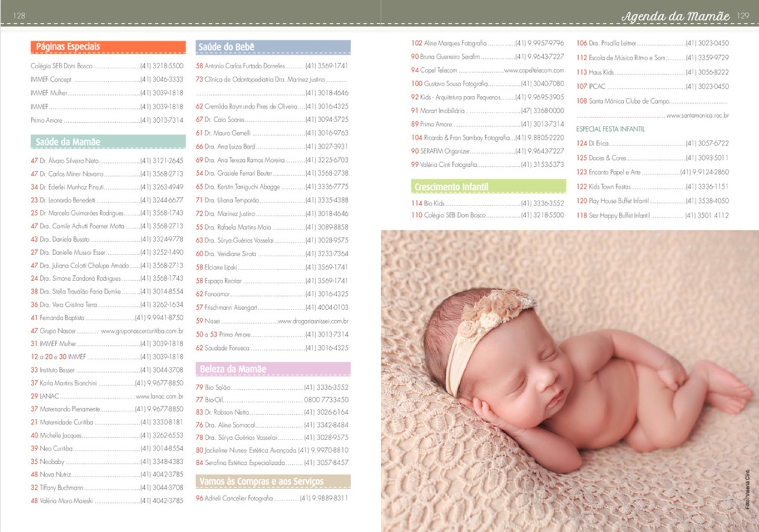Select the Dra. Rafaela Martins Maia entry

coord(273,227)
